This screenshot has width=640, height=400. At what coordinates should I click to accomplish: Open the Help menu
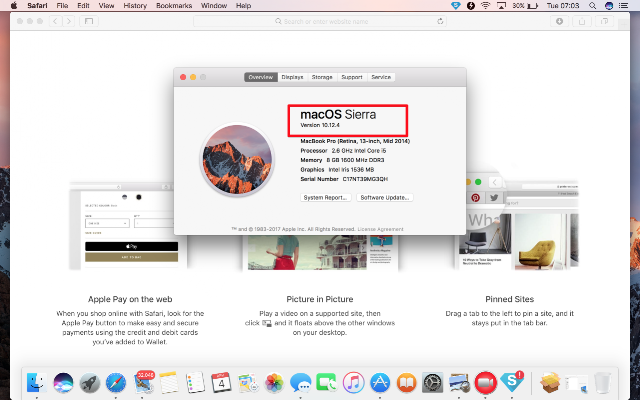243,6
